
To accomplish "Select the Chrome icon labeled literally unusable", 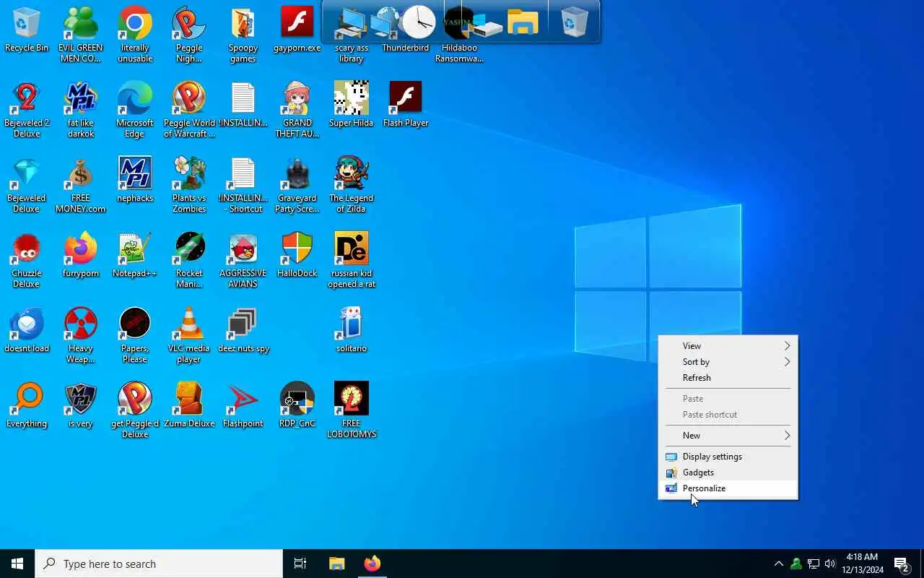I will (x=135, y=35).
